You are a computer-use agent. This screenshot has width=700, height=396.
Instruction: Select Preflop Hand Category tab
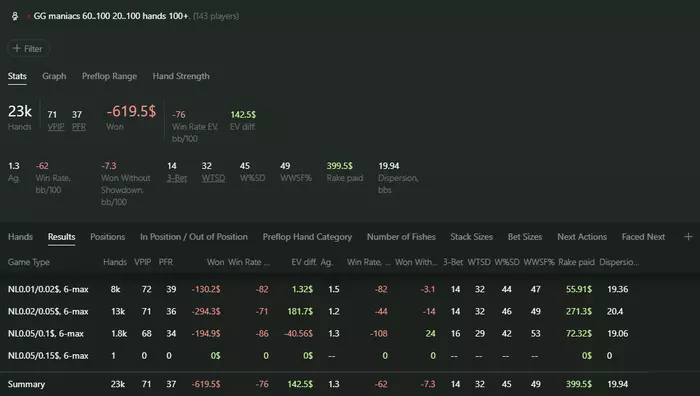click(x=307, y=237)
